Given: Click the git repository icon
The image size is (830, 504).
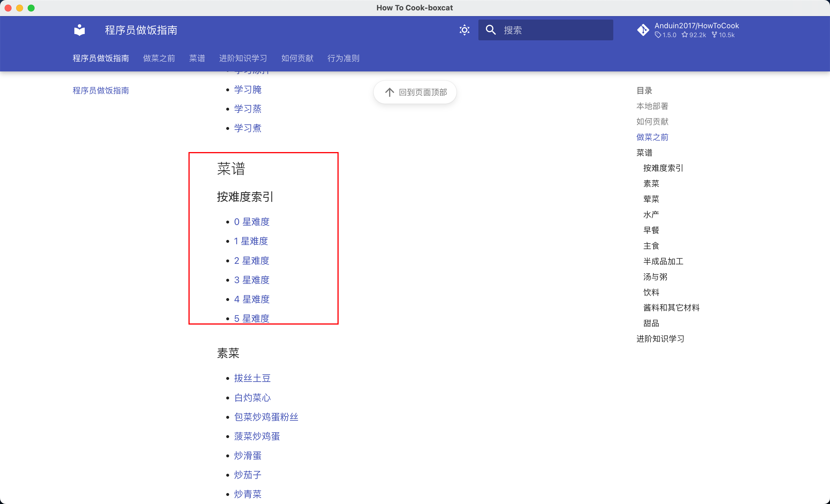Looking at the screenshot, I should (643, 30).
